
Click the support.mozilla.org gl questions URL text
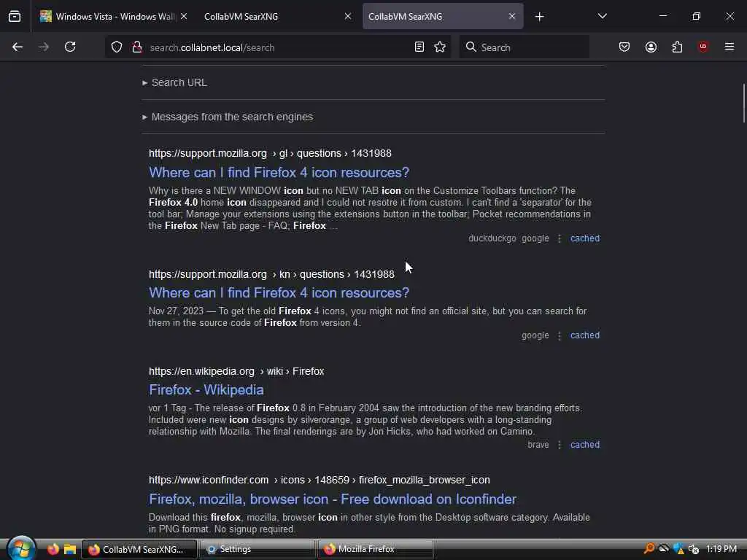click(270, 153)
